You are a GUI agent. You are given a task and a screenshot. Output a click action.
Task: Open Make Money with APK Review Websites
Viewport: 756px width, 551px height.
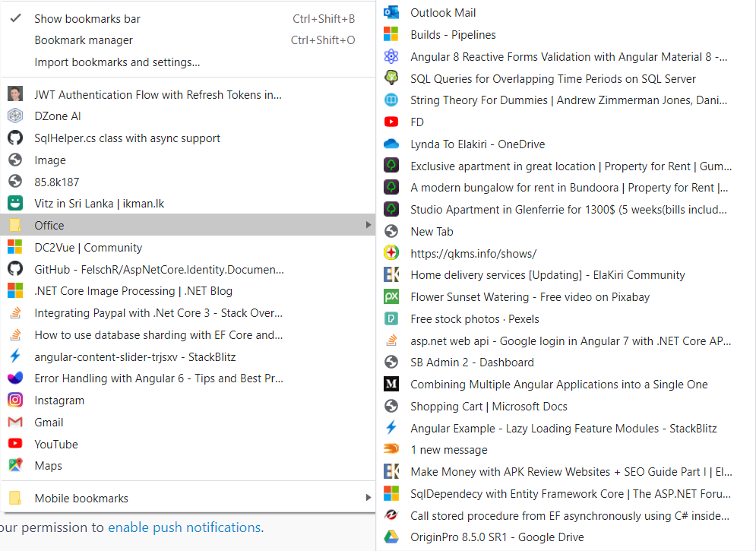click(x=566, y=471)
